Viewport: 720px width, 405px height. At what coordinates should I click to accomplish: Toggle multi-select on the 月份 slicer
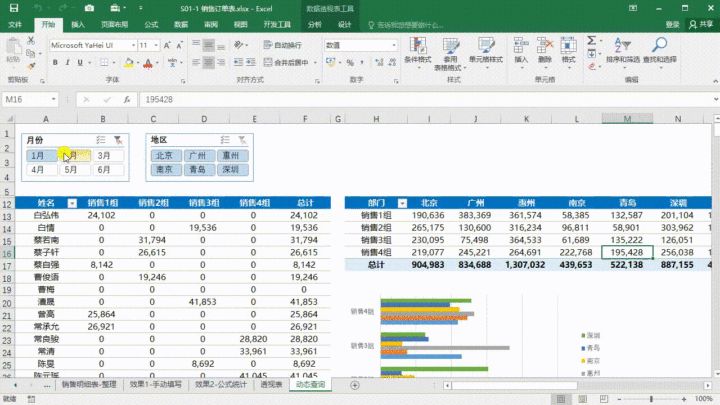(101, 140)
